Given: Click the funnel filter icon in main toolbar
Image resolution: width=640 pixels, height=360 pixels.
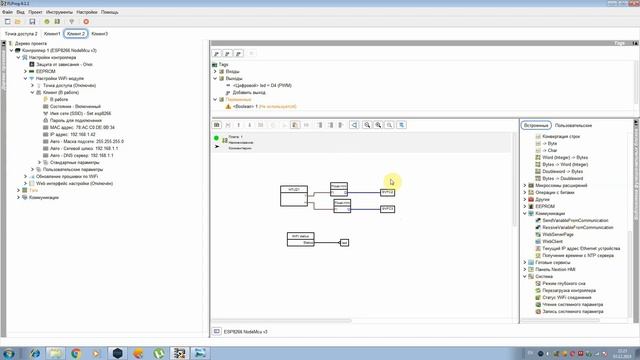Looking at the screenshot, I should [71, 22].
